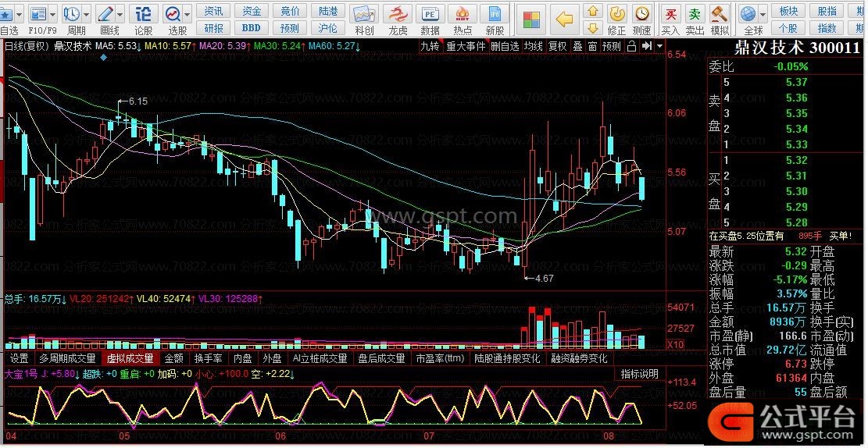Select the 画线 pencil drawing tool
This screenshot has width=868, height=448.
coord(105,14)
